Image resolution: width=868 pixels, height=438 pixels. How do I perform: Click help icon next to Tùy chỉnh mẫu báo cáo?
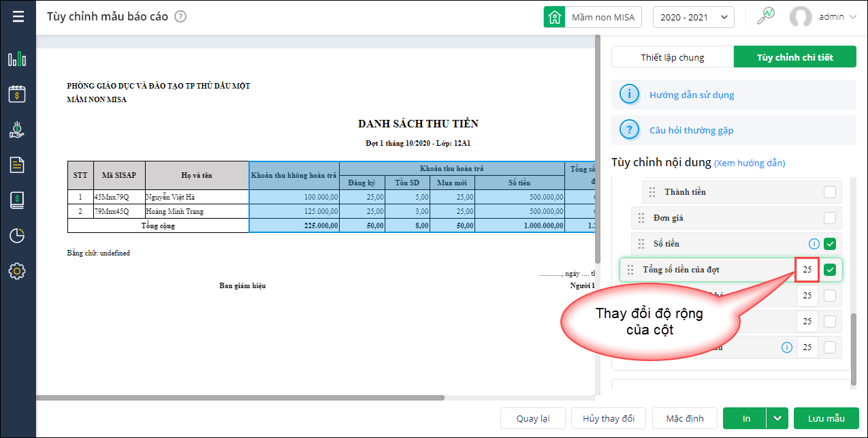(180, 17)
